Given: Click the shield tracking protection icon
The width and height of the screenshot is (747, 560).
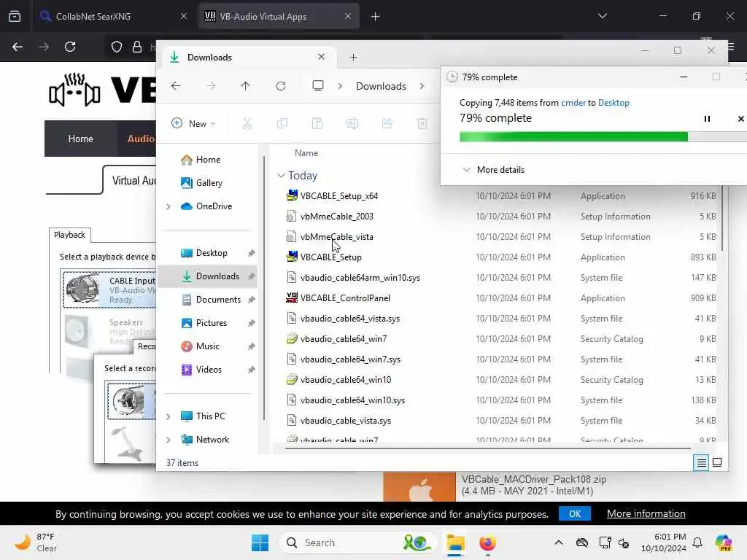Looking at the screenshot, I should pos(117,47).
